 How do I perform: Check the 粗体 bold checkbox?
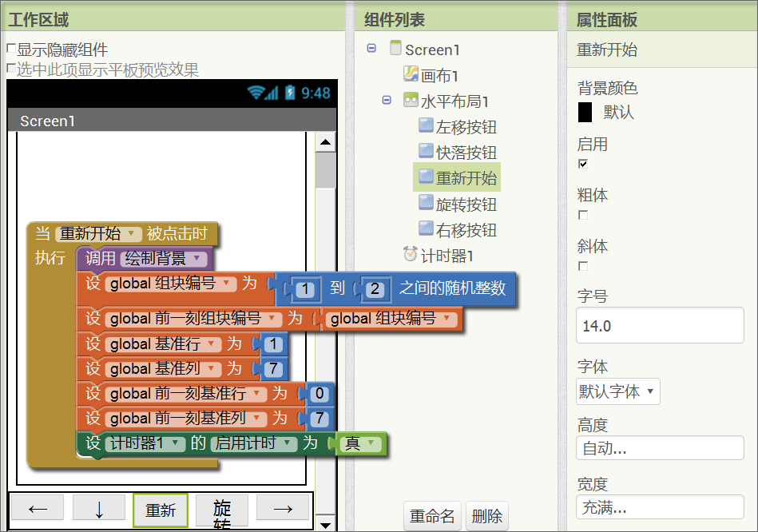click(583, 215)
